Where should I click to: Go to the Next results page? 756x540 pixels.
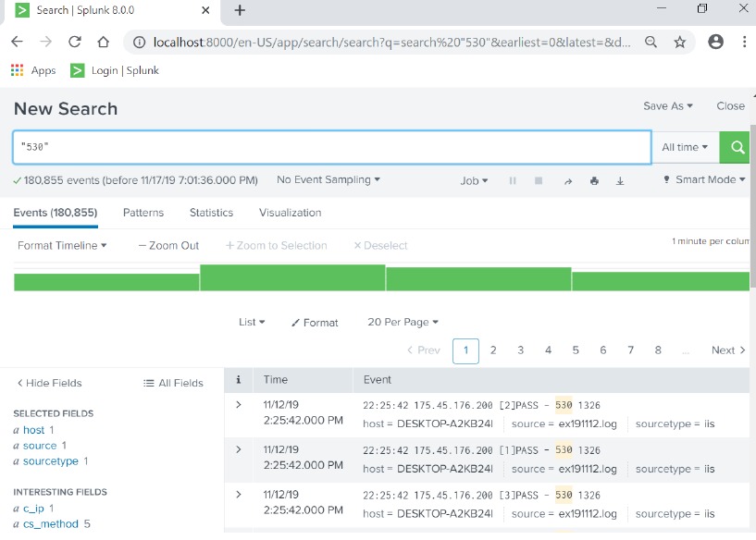point(728,350)
